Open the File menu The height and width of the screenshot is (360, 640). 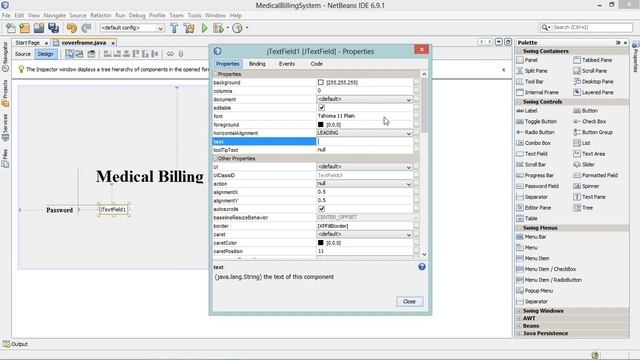[x=6, y=16]
